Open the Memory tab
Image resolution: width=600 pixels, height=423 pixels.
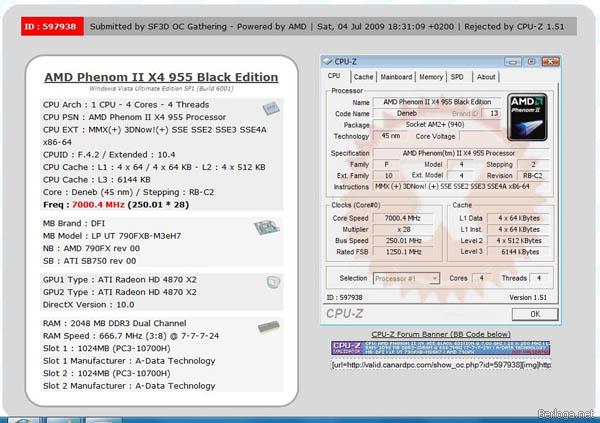click(x=431, y=77)
